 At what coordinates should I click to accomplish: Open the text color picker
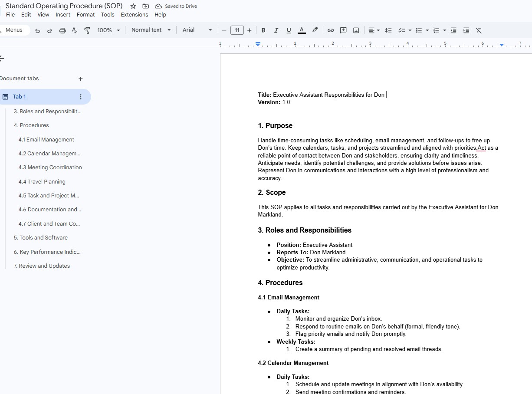pos(302,30)
